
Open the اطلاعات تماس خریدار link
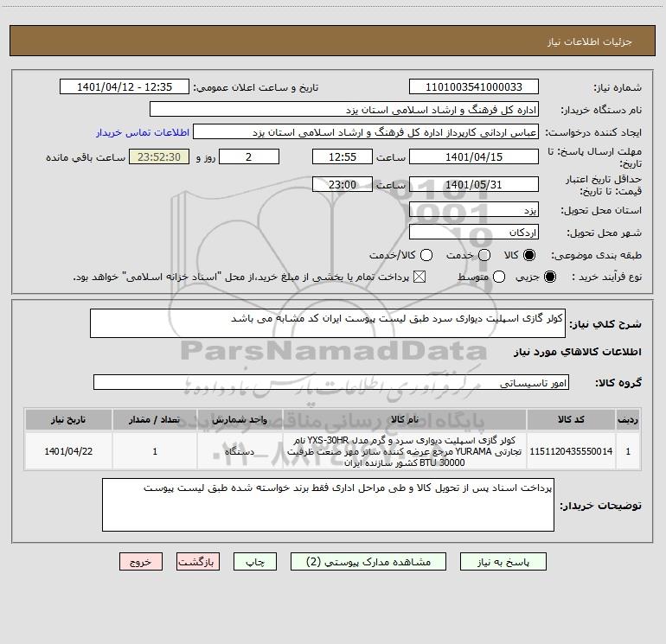tap(143, 132)
